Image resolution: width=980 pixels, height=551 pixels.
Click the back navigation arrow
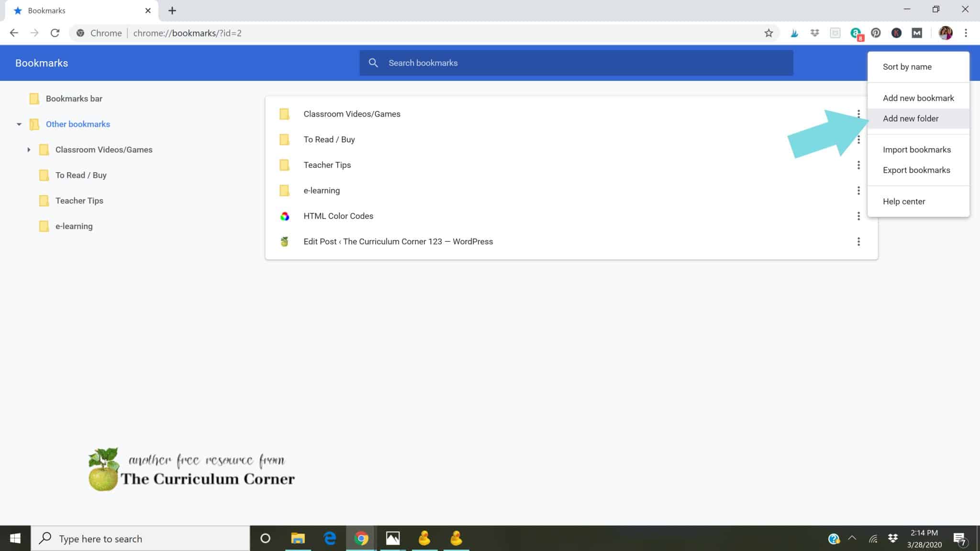point(14,33)
